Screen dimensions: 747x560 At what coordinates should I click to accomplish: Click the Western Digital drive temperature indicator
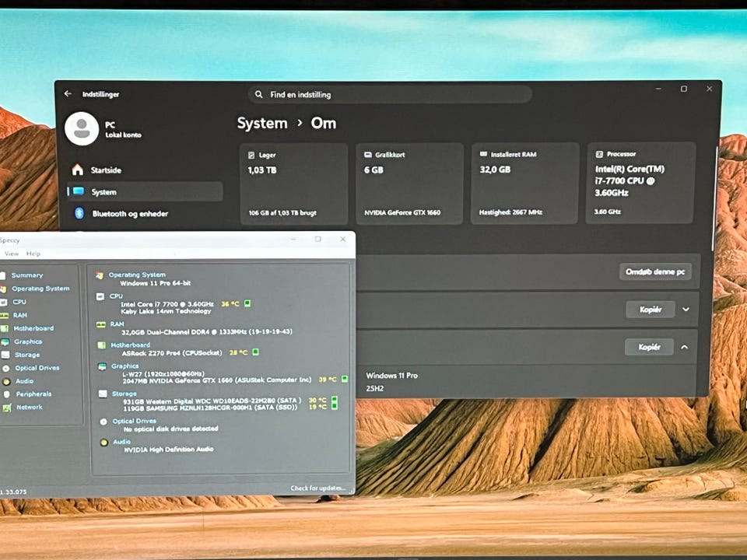(335, 400)
